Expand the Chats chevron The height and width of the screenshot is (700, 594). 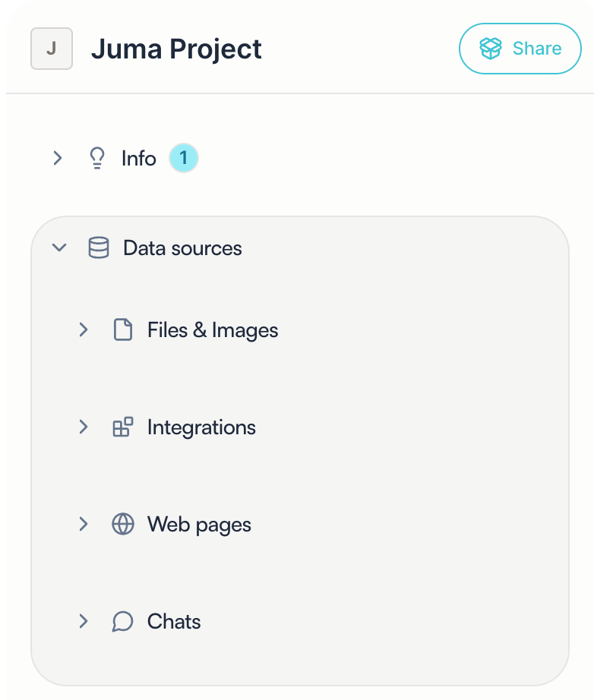(x=84, y=622)
